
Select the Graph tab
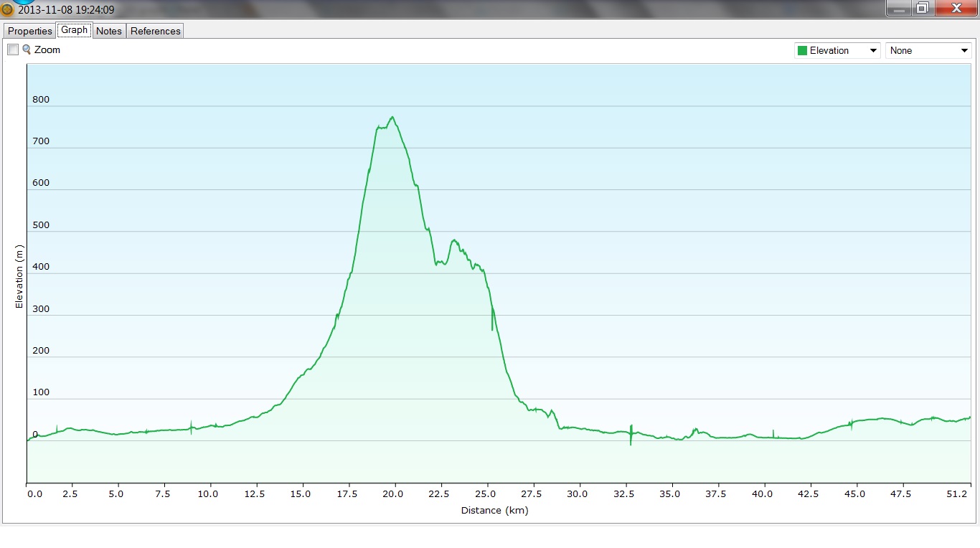coord(74,30)
